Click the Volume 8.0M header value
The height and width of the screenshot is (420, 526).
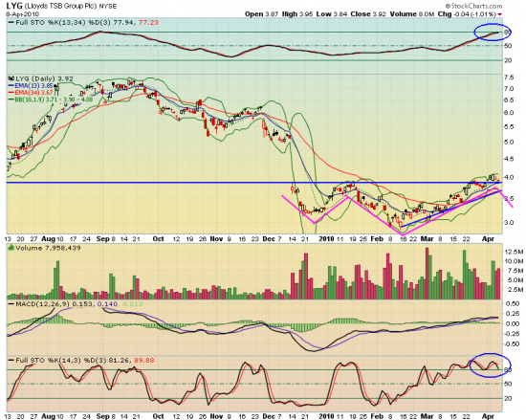[411, 14]
